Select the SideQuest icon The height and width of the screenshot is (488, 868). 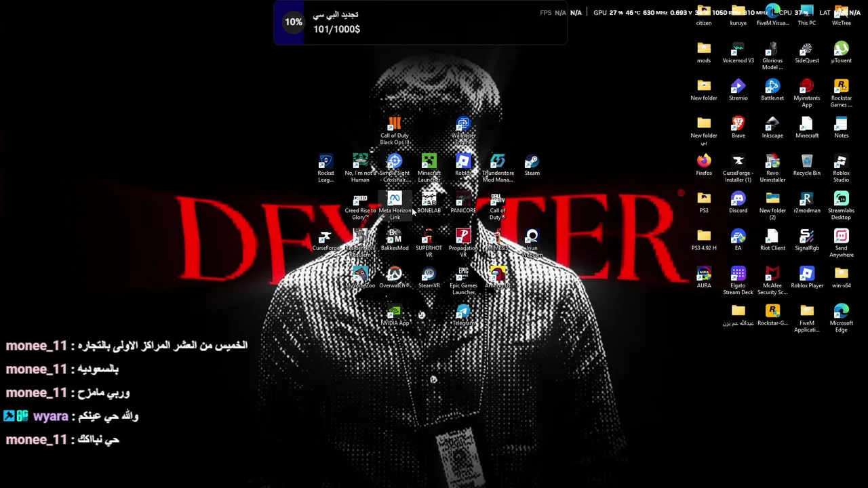pos(807,52)
